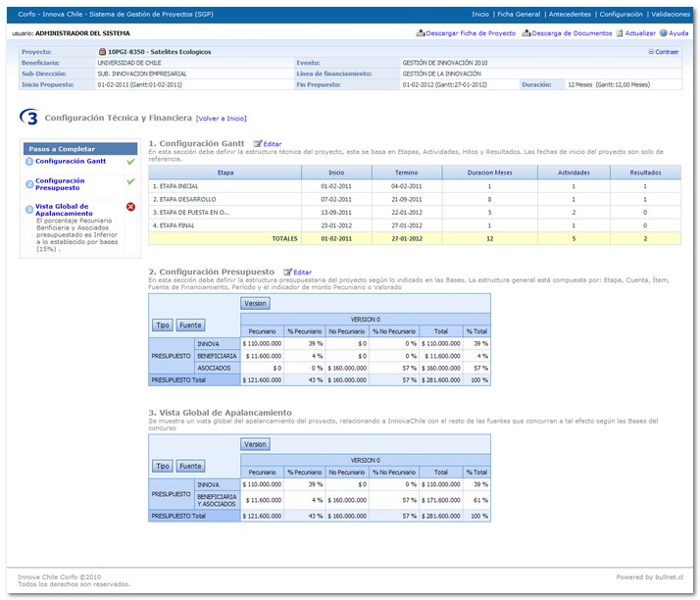Click the BENEFICIARIA row in presupuesto table

tap(342, 356)
